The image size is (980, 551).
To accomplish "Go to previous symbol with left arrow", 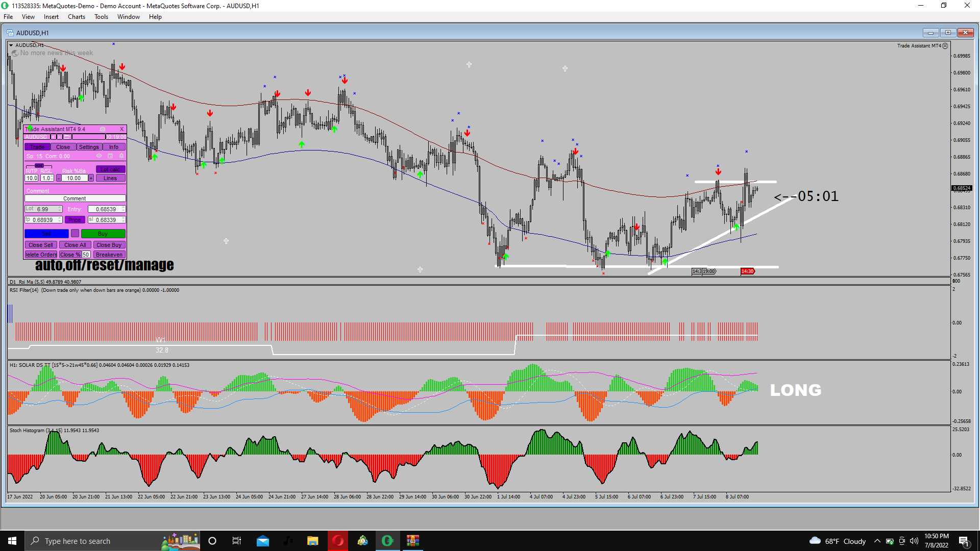I will pos(53,137).
